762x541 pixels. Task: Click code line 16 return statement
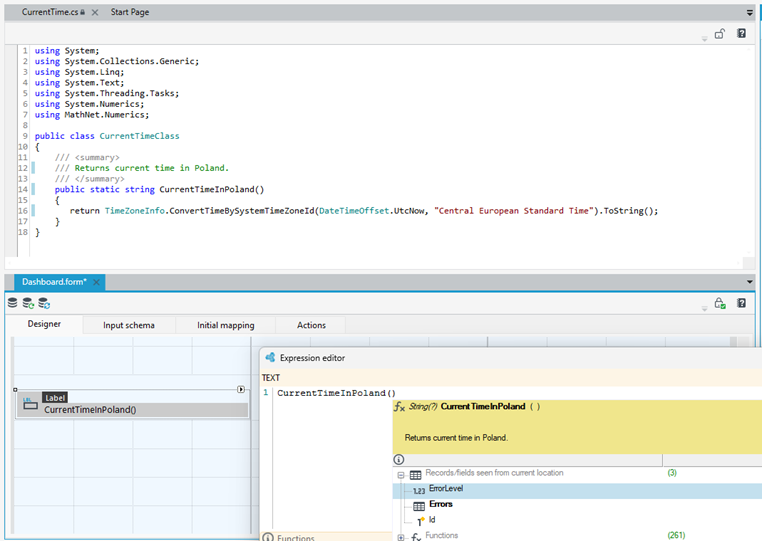click(x=364, y=211)
